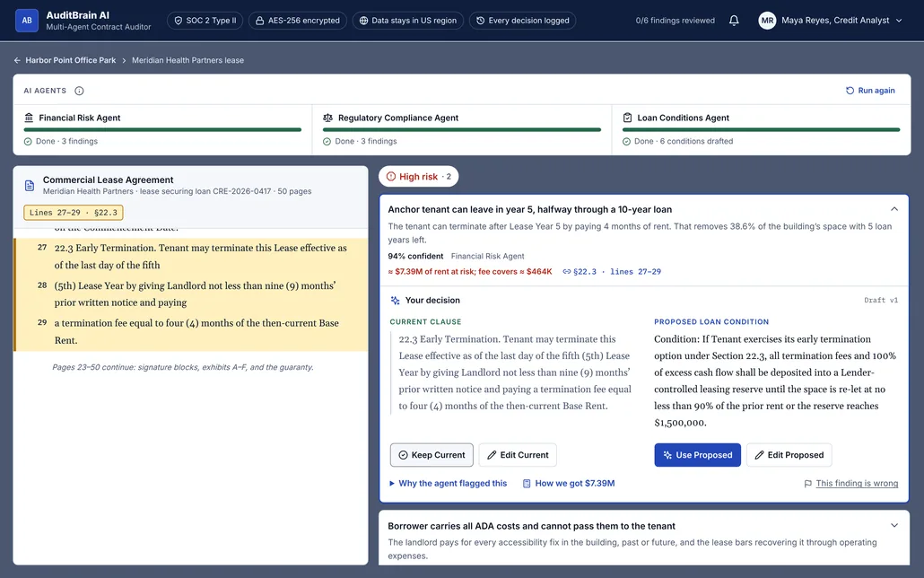This screenshot has height=578, width=924.
Task: Click lease line 27 text
Action: click(x=201, y=257)
